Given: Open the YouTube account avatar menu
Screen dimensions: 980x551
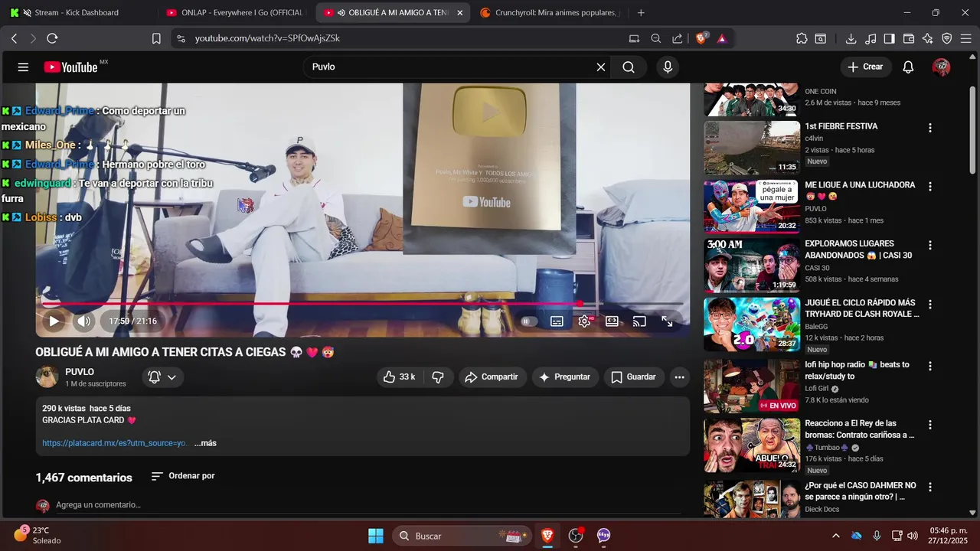Looking at the screenshot, I should 941,67.
